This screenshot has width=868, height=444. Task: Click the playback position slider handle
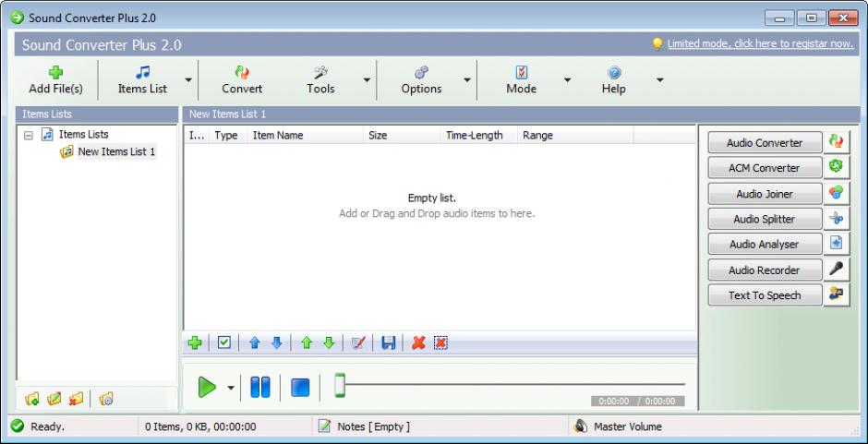340,385
